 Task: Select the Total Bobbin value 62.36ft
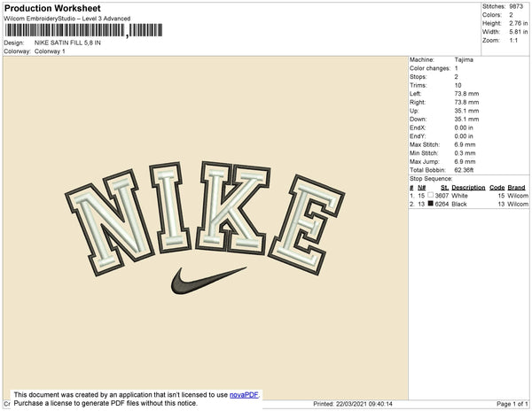(464, 170)
